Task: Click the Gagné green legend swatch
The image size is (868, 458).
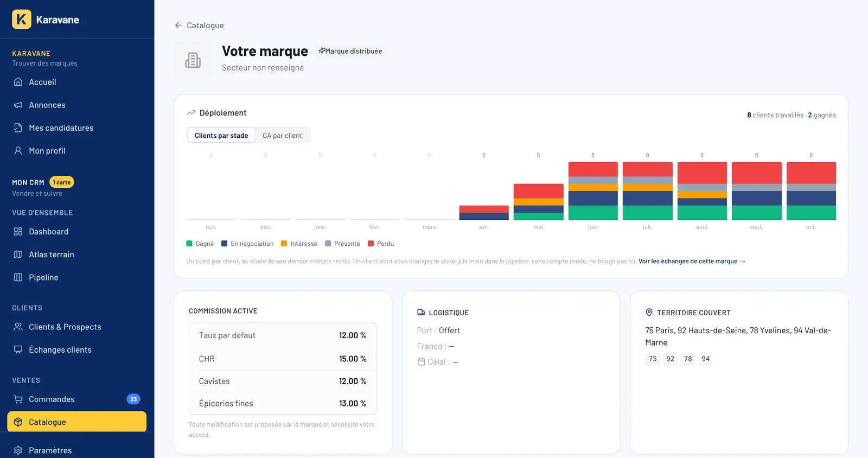Action: point(189,244)
